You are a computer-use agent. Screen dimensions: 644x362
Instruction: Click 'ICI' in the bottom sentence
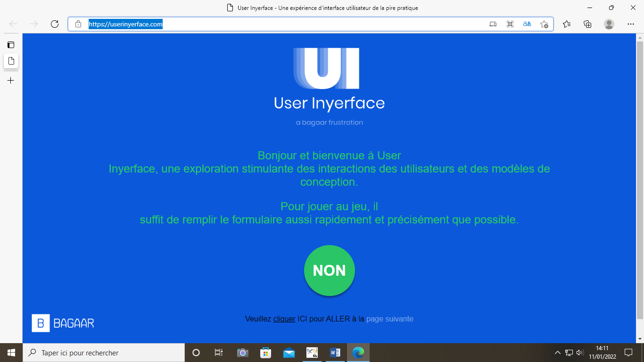303,319
